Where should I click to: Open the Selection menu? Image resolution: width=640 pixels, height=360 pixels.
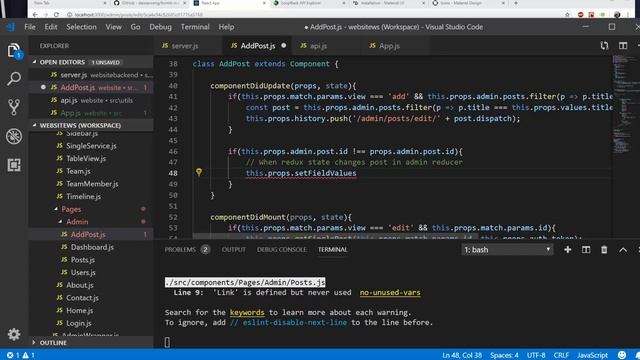[81, 27]
